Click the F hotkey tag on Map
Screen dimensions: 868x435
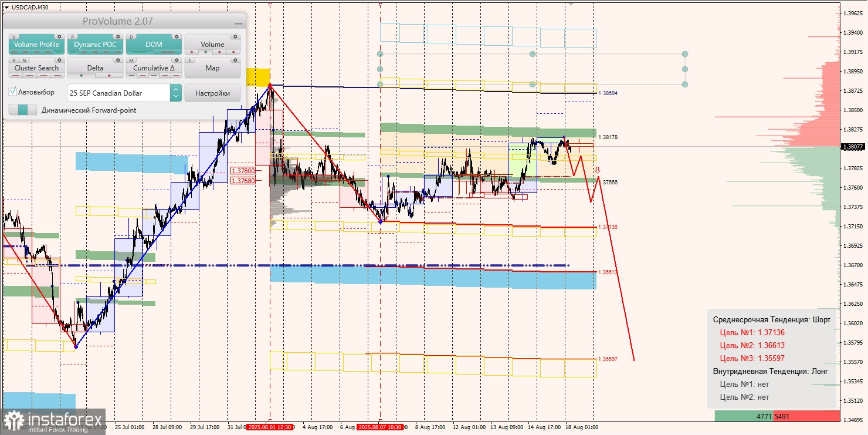coord(190,60)
